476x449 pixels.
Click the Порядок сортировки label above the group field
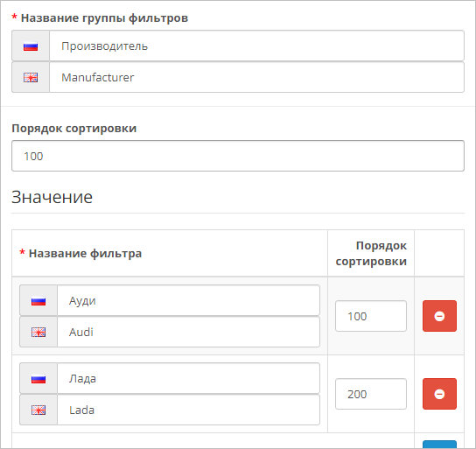74,129
